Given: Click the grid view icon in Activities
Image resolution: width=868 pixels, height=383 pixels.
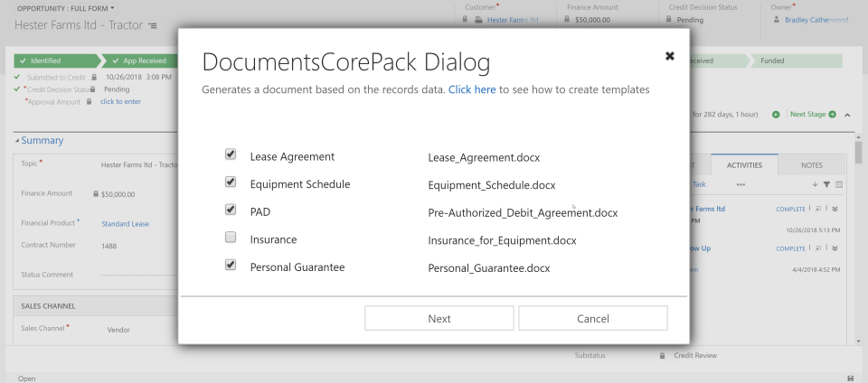Looking at the screenshot, I should click(x=839, y=184).
